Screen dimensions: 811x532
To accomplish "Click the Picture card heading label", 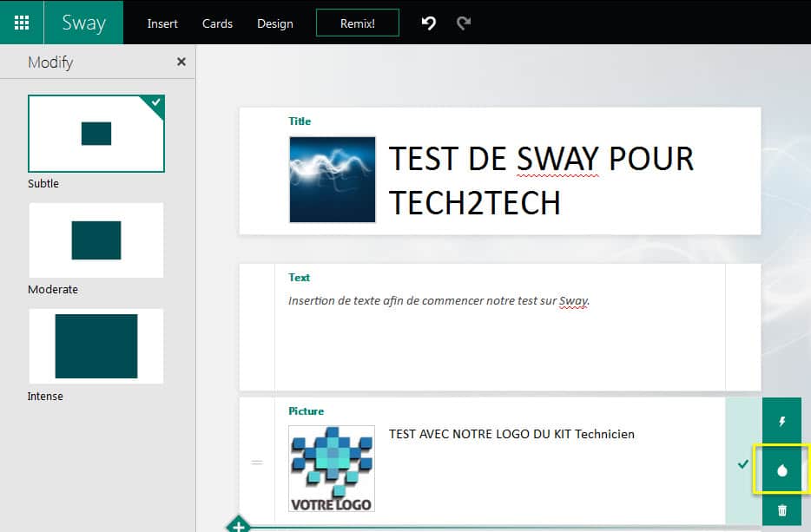I will [307, 411].
